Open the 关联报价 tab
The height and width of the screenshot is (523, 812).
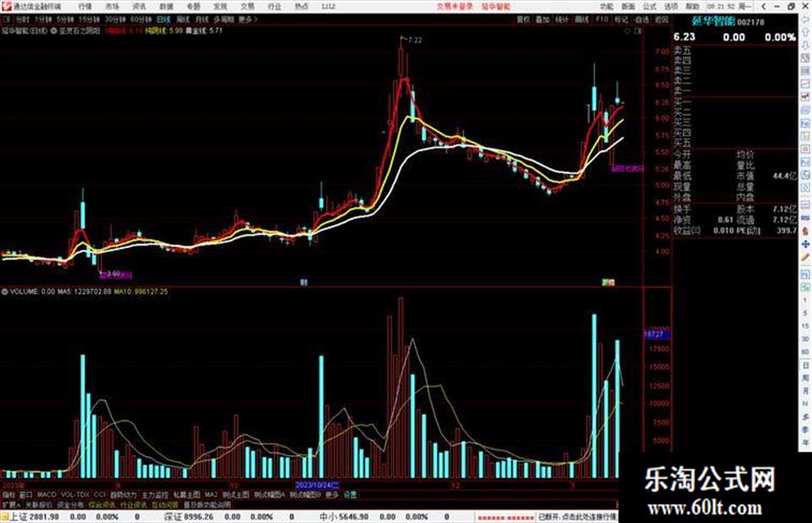39,504
